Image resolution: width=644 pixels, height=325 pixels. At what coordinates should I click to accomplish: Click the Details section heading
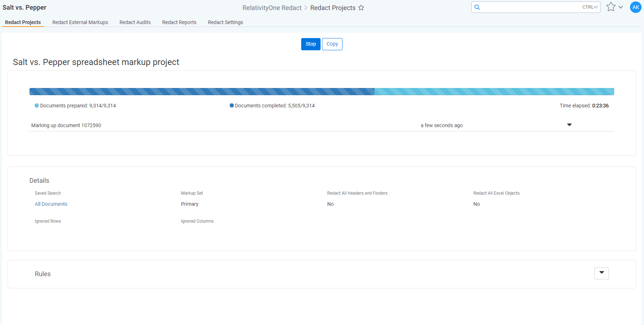pyautogui.click(x=39, y=181)
